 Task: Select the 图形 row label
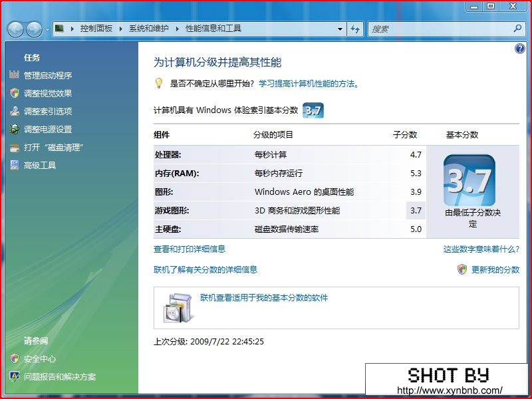[x=164, y=192]
